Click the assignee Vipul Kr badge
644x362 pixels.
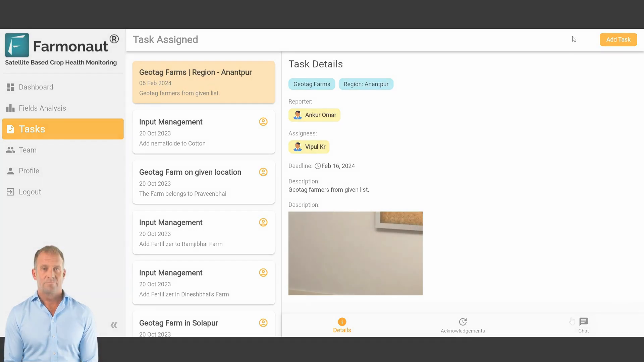coord(310,147)
